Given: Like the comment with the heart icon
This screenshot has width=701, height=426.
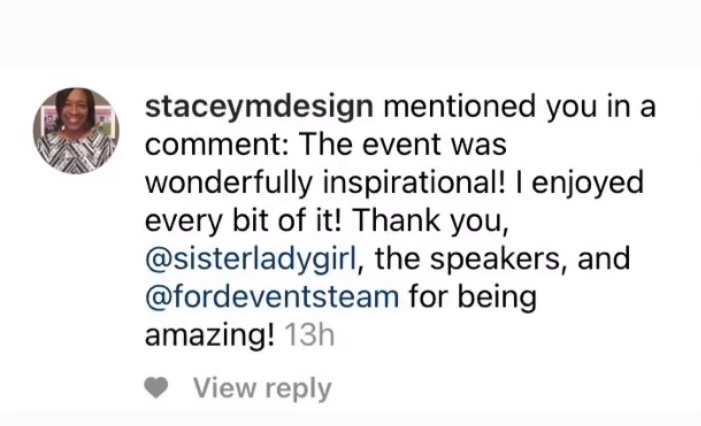Looking at the screenshot, I should 156,387.
